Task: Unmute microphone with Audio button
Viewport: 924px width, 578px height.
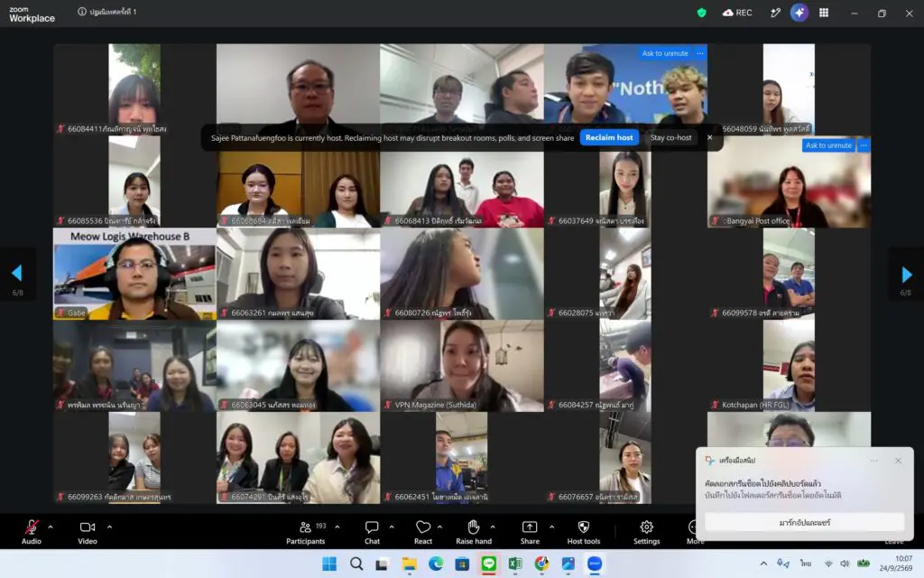Action: pyautogui.click(x=32, y=531)
